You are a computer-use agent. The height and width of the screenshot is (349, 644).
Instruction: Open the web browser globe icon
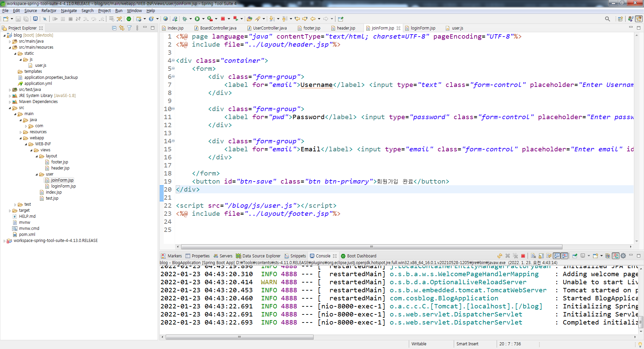(165, 19)
